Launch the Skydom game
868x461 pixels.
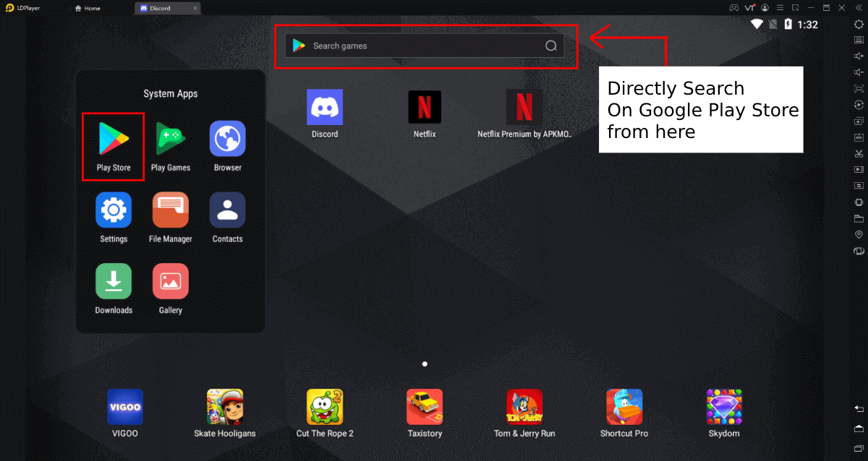click(724, 407)
